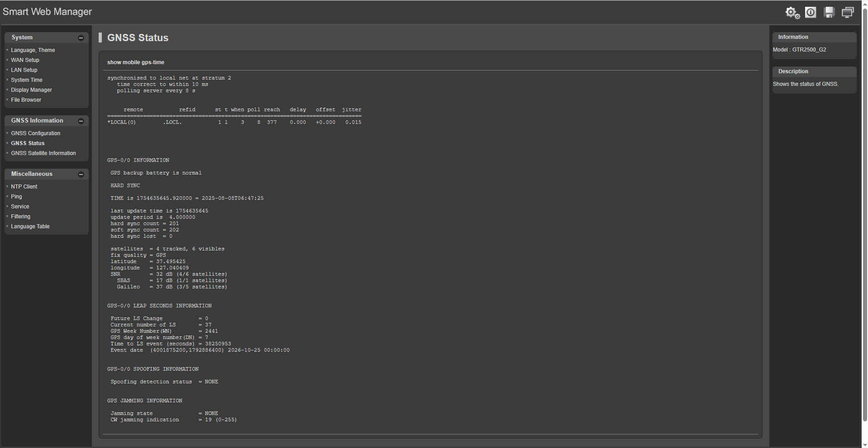This screenshot has height=448, width=868.
Task: Open GNSS Configuration page
Action: pyautogui.click(x=36, y=133)
